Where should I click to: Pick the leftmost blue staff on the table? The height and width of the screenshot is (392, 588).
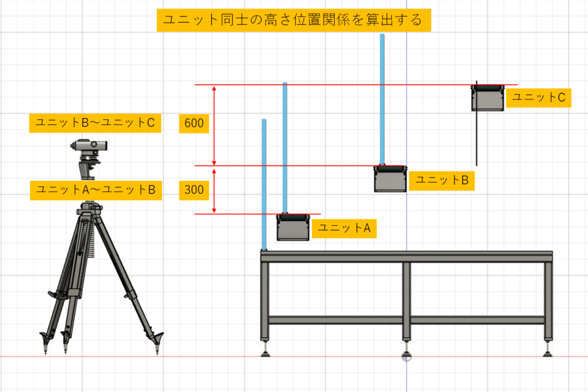tap(264, 182)
